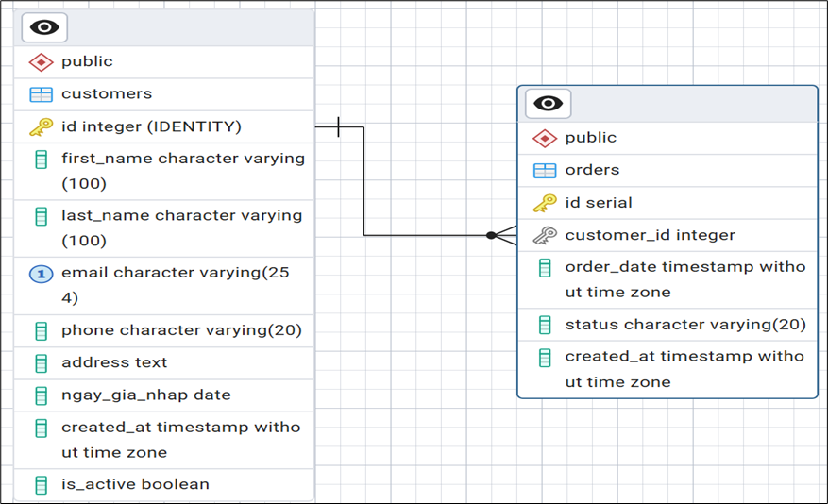This screenshot has height=504, width=828.
Task: Click the public schema icon in orders
Action: pyautogui.click(x=545, y=138)
